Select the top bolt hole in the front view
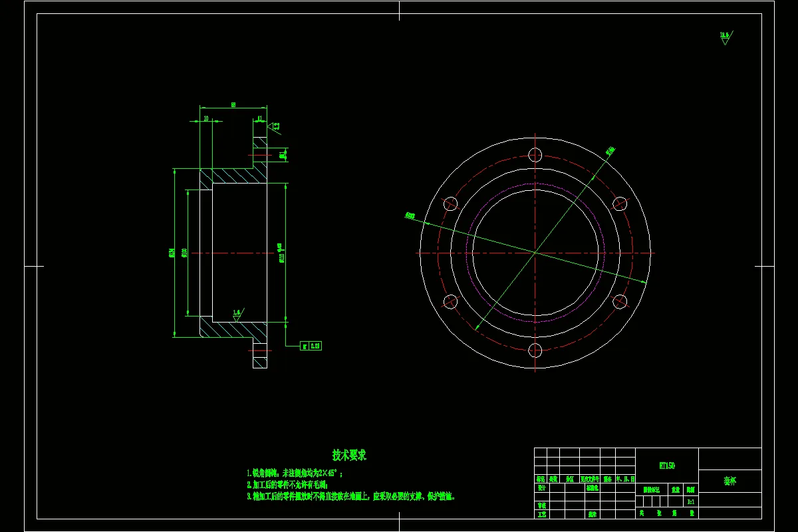Image resolution: width=798 pixels, height=532 pixels. [x=535, y=155]
